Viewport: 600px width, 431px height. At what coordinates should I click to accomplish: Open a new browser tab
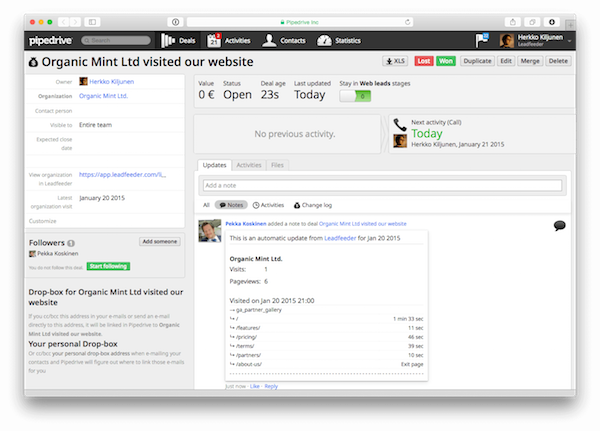coord(570,25)
